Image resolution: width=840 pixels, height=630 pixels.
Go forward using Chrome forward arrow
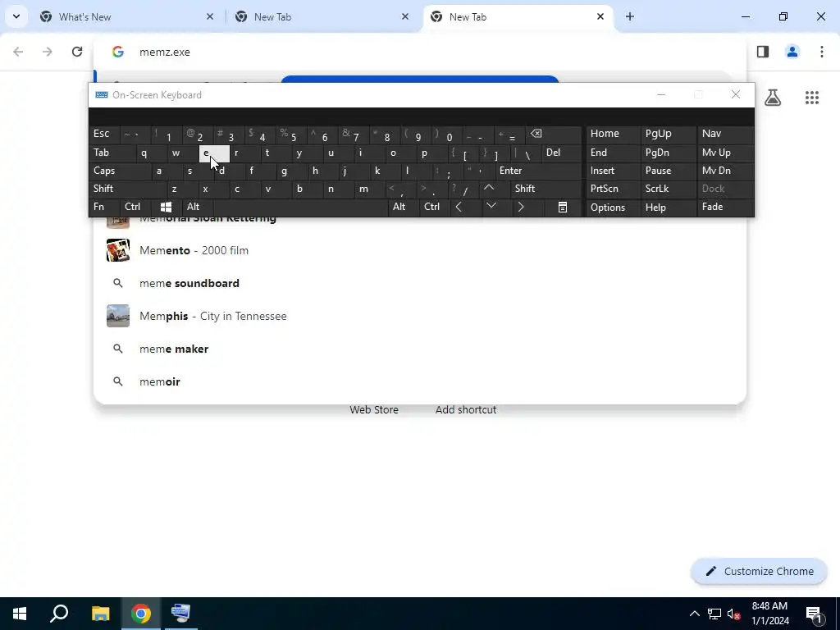pyautogui.click(x=48, y=52)
